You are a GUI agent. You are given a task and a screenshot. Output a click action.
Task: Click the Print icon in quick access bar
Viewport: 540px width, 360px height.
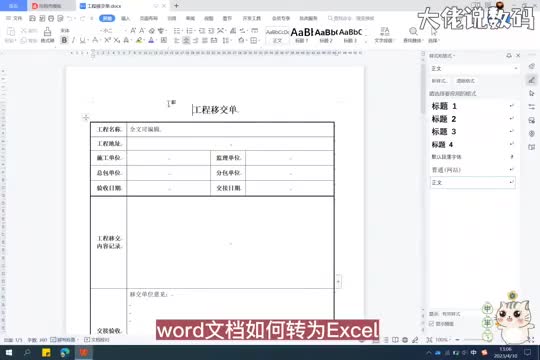(x=51, y=18)
